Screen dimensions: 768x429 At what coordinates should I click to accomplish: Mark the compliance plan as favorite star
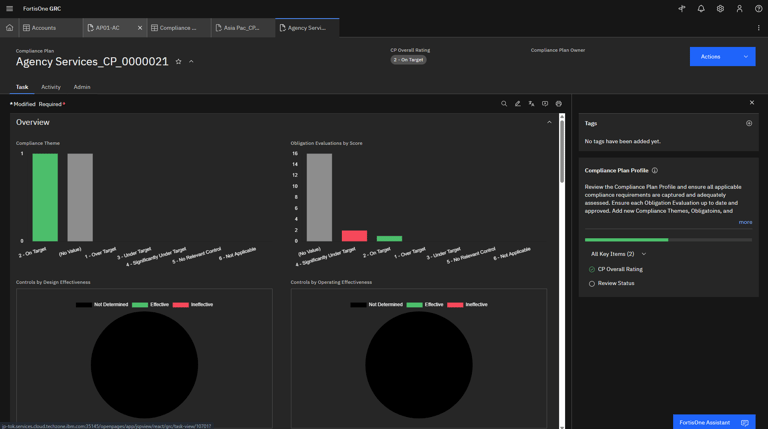click(178, 62)
